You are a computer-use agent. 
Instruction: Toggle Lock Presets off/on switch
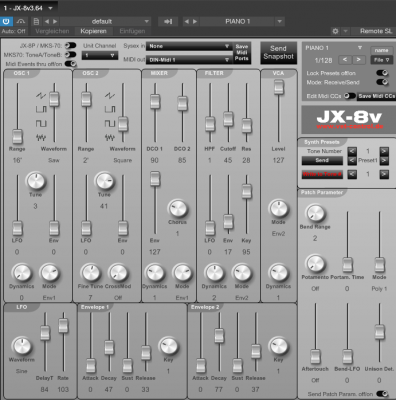[382, 73]
